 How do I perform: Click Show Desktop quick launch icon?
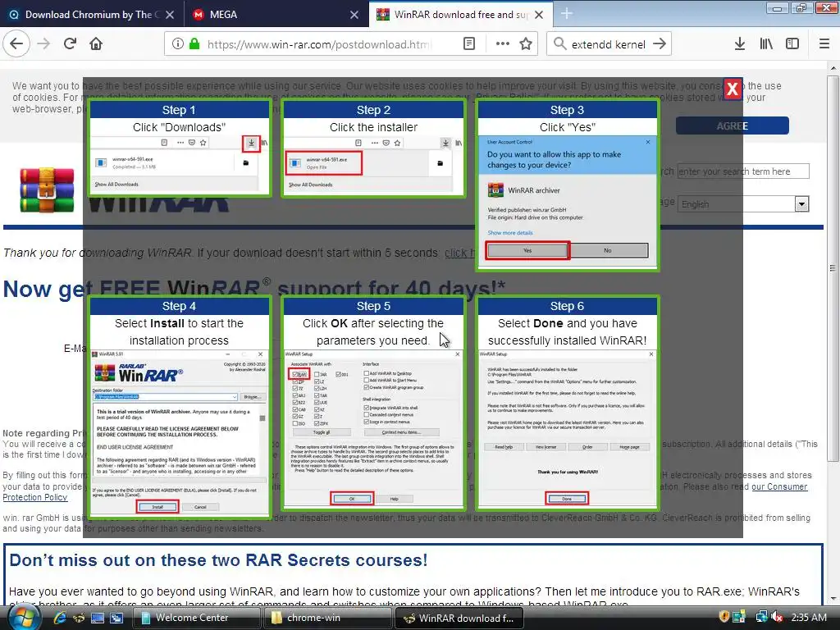98,618
